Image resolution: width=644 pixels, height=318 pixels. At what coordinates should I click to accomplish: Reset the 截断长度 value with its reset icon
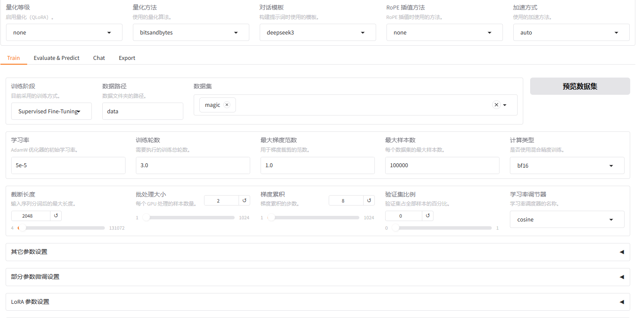click(56, 215)
